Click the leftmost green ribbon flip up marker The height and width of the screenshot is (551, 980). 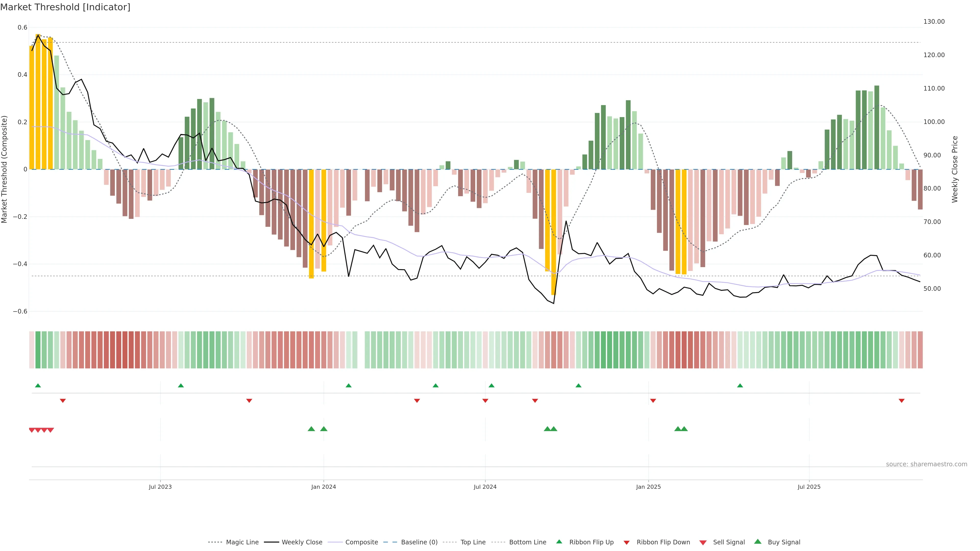pyautogui.click(x=38, y=386)
